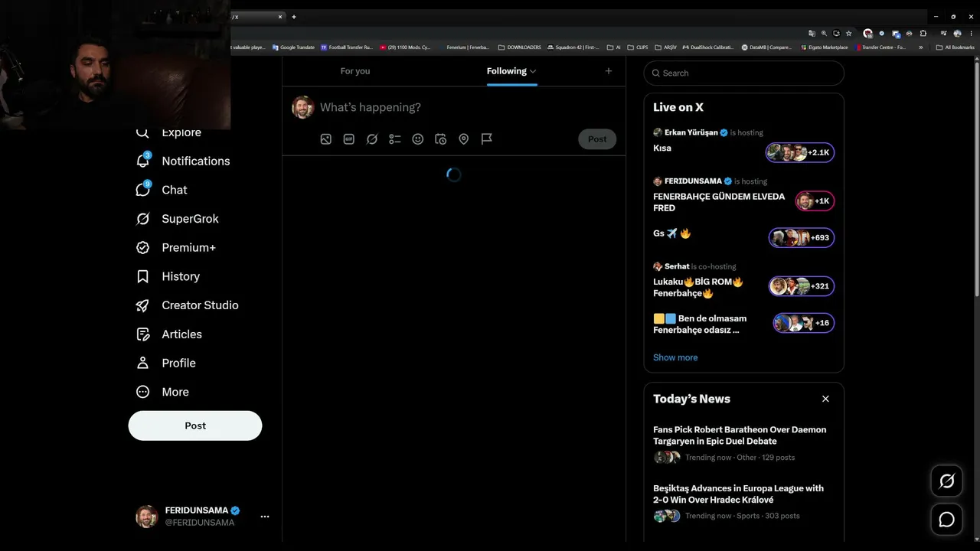The height and width of the screenshot is (551, 980).
Task: Open Grok icon in the post composer
Action: click(x=372, y=139)
